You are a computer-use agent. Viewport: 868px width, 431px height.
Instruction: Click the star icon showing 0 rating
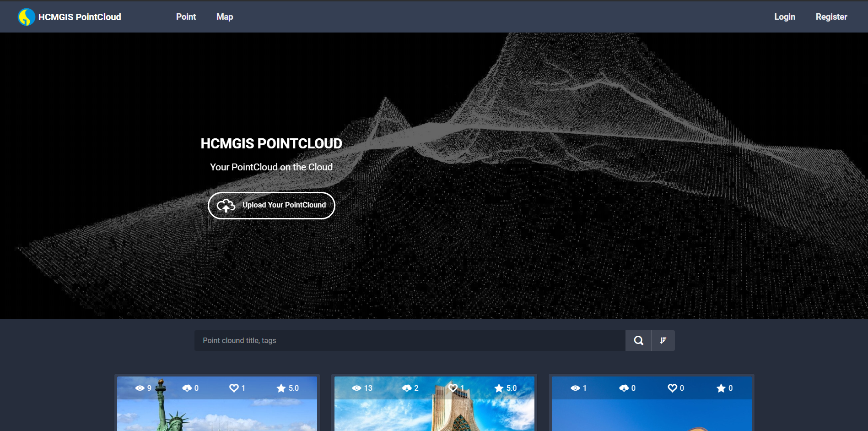[721, 388]
